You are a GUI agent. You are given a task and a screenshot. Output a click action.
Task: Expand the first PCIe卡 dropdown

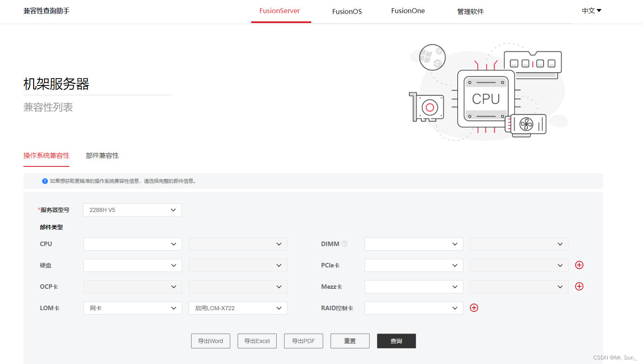(x=414, y=265)
